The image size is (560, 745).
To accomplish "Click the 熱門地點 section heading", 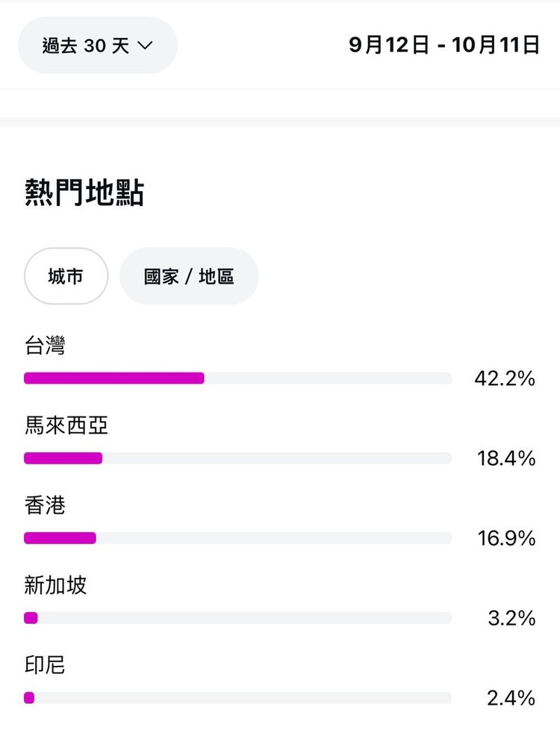I will pos(84,193).
